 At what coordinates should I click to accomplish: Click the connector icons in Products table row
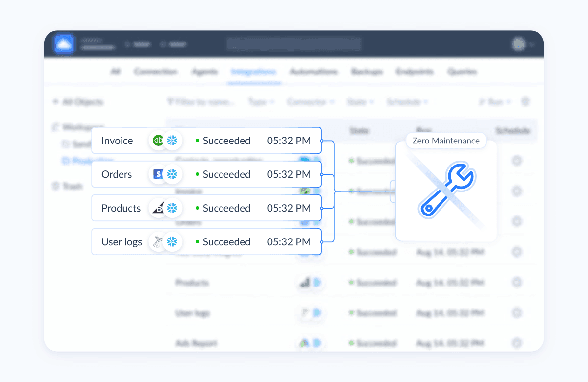[311, 283]
